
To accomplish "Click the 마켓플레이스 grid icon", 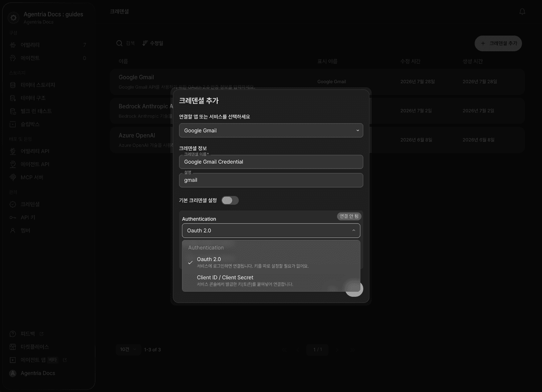I will 13,347.
